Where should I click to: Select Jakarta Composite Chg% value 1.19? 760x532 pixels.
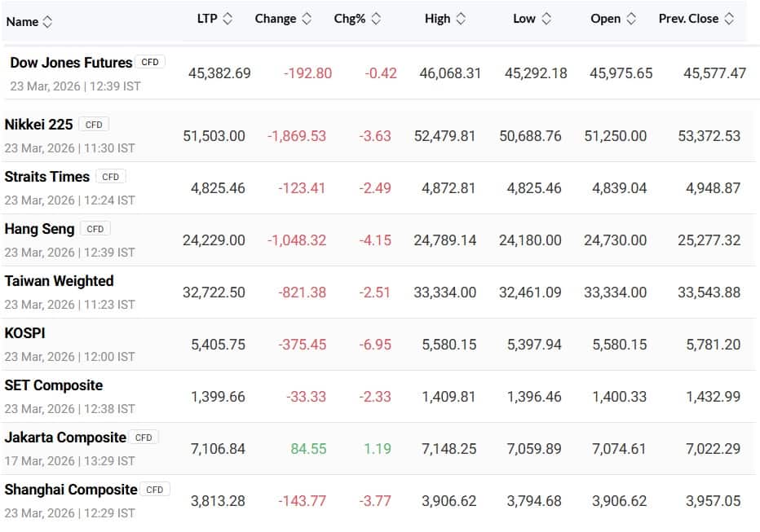[x=377, y=449]
